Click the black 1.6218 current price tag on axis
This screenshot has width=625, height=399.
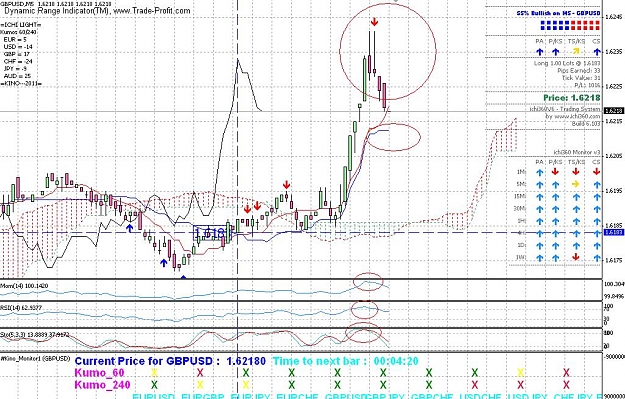click(614, 110)
